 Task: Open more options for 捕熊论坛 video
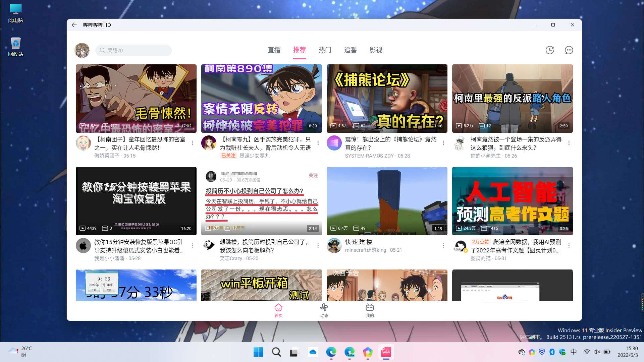443,143
